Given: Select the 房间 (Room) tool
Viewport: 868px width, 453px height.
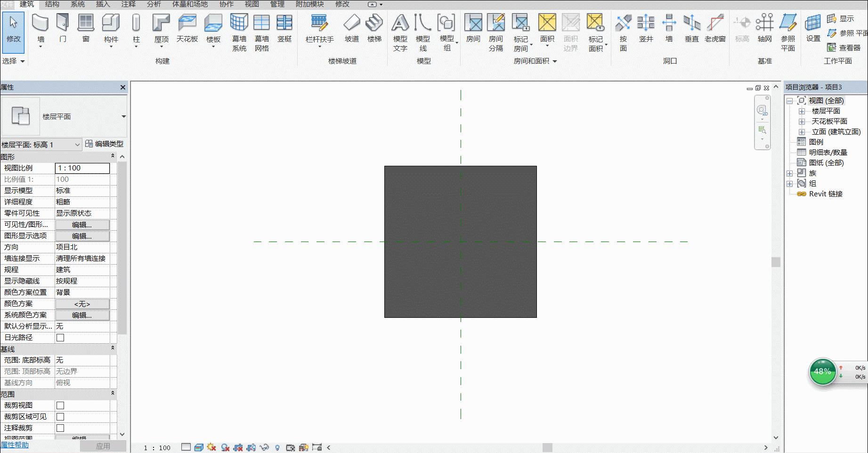Looking at the screenshot, I should [x=473, y=28].
